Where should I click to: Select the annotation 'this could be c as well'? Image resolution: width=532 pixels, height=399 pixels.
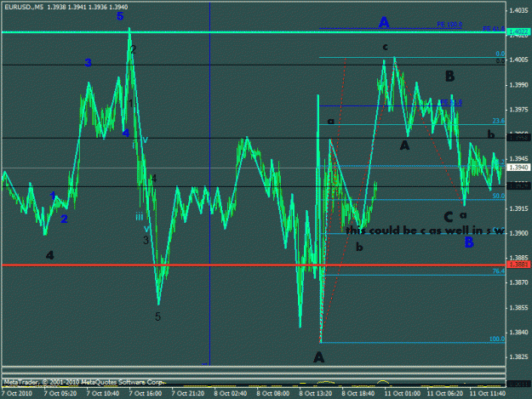click(409, 231)
